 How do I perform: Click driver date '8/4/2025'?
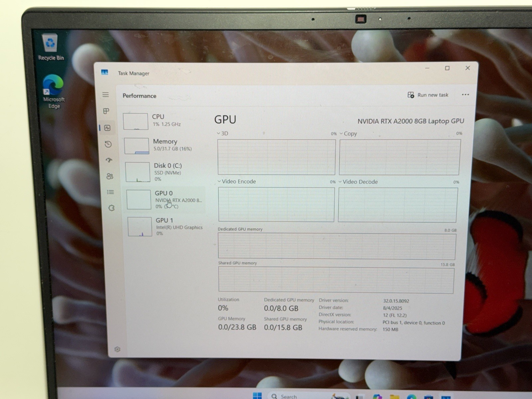pos(392,308)
